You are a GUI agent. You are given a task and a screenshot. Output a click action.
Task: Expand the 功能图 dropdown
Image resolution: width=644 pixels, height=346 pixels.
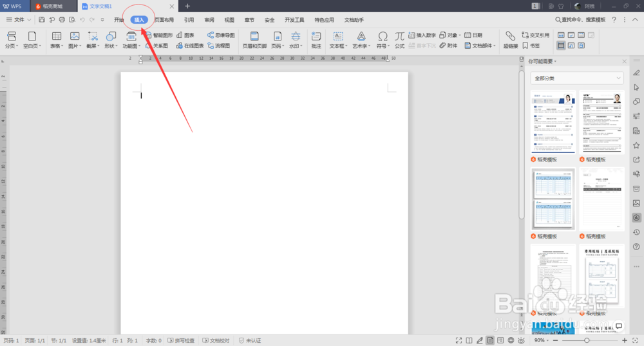(140, 46)
